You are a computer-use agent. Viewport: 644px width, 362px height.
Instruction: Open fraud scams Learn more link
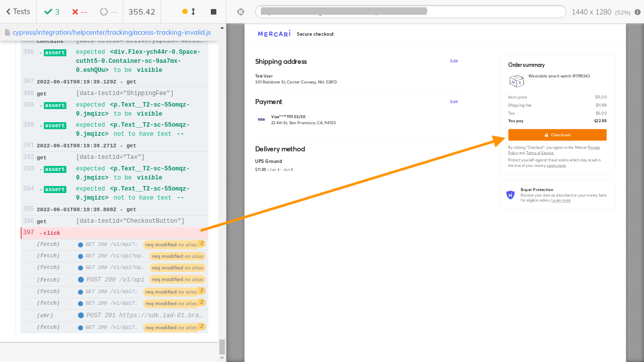[x=556, y=165]
